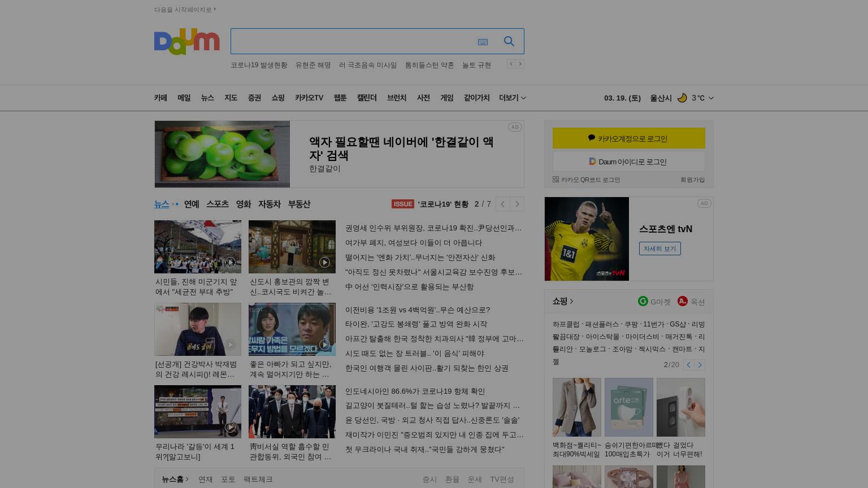The width and height of the screenshot is (868, 488).
Task: Open the arte mask shopping thumbnail
Action: tap(629, 407)
